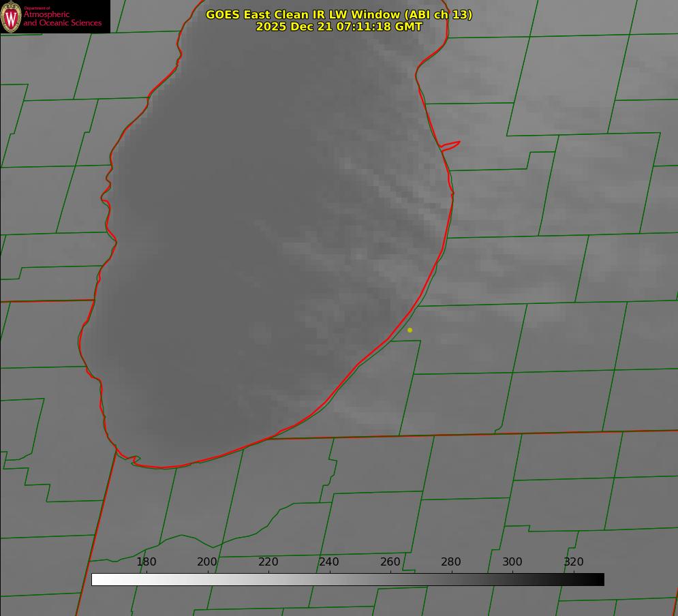Click the University of Wisconsin crest logo
Image resolution: width=678 pixels, height=616 pixels.
[x=11, y=16]
